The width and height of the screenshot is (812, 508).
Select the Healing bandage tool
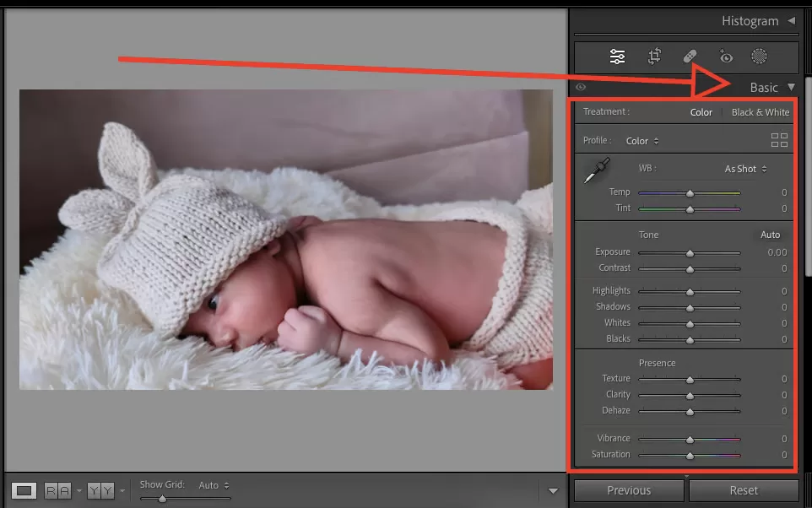click(x=690, y=57)
